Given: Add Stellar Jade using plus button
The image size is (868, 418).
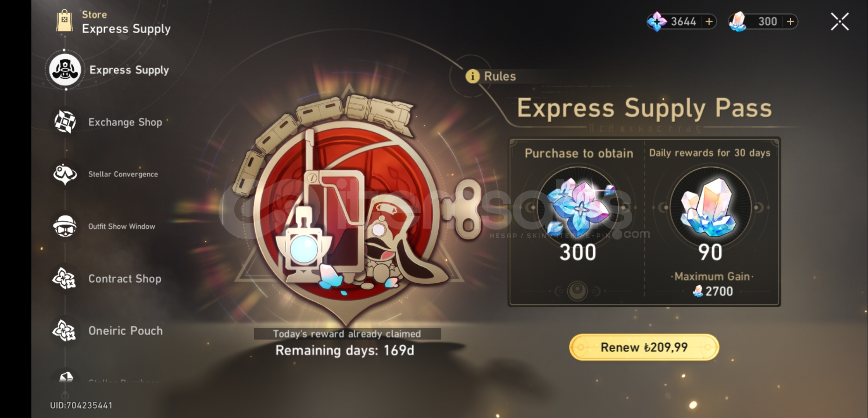Looking at the screenshot, I should [790, 21].
